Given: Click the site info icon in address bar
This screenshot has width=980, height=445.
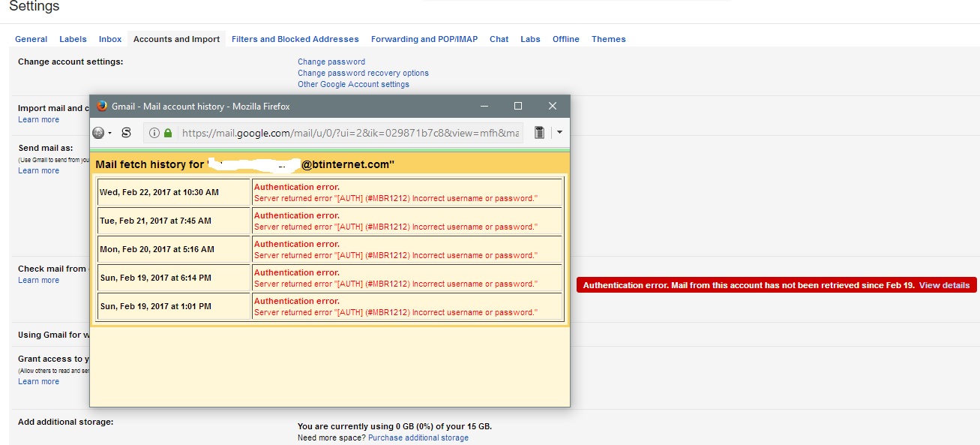Looking at the screenshot, I should (154, 133).
